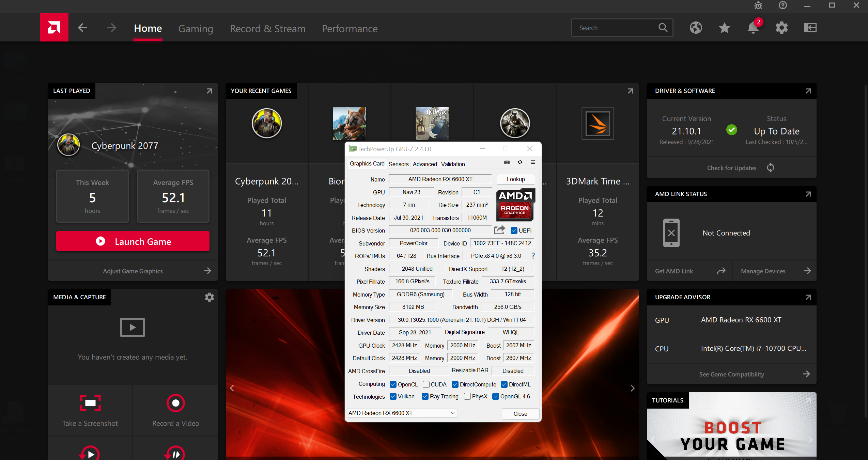This screenshot has height=460, width=868.
Task: Click BIOS export share icon
Action: click(499, 230)
